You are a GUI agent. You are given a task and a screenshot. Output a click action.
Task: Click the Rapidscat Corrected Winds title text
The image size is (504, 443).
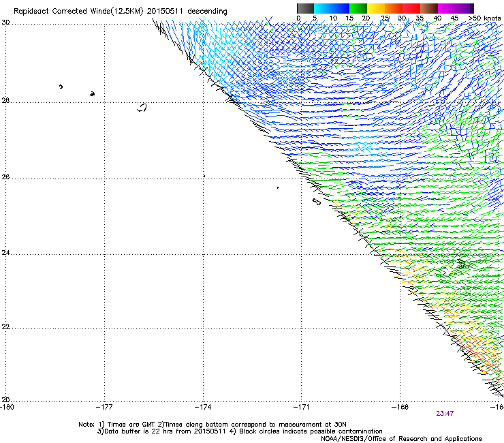tap(121, 11)
